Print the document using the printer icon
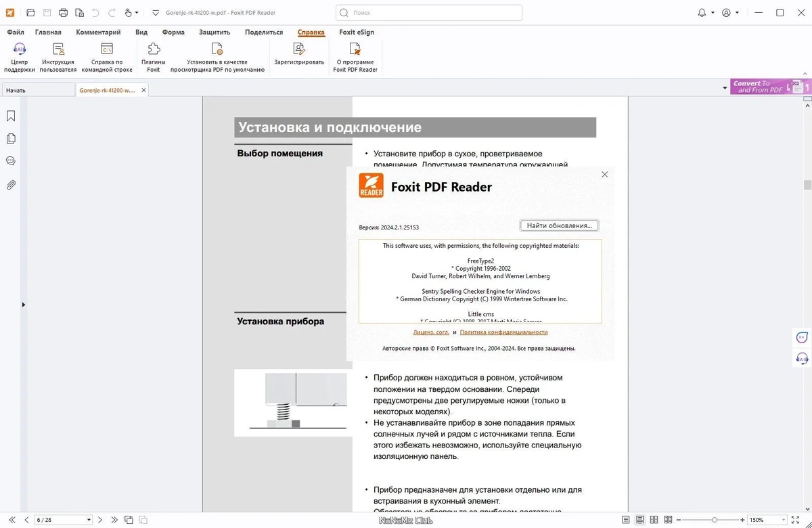 tap(63, 12)
